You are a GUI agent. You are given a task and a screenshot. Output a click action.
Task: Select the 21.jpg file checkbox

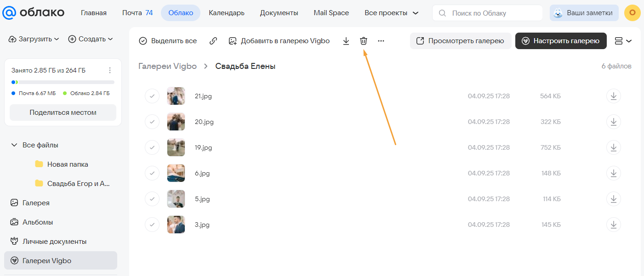[x=152, y=96]
